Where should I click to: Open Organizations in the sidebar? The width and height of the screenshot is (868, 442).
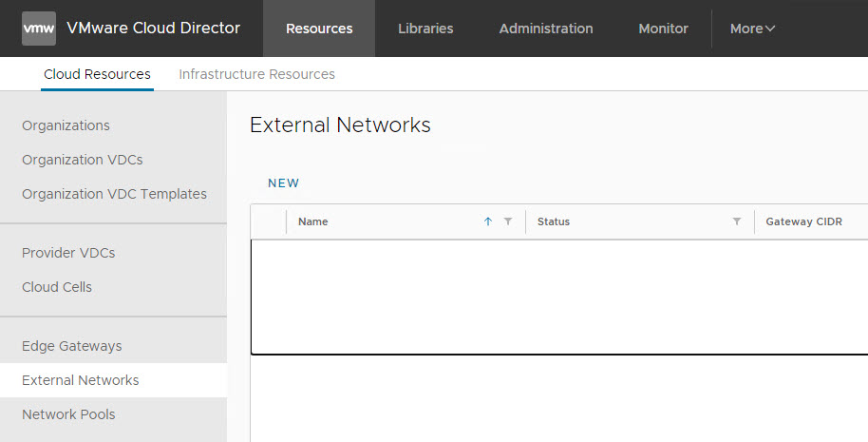tap(66, 125)
